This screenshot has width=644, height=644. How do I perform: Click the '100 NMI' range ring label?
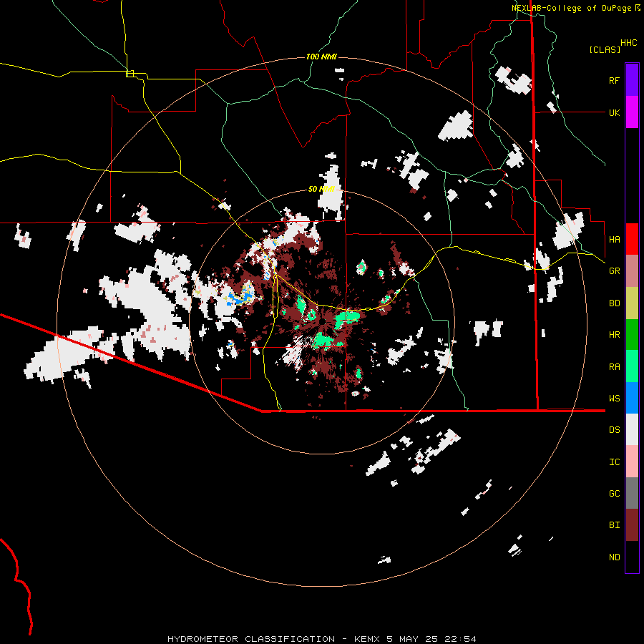tap(321, 57)
